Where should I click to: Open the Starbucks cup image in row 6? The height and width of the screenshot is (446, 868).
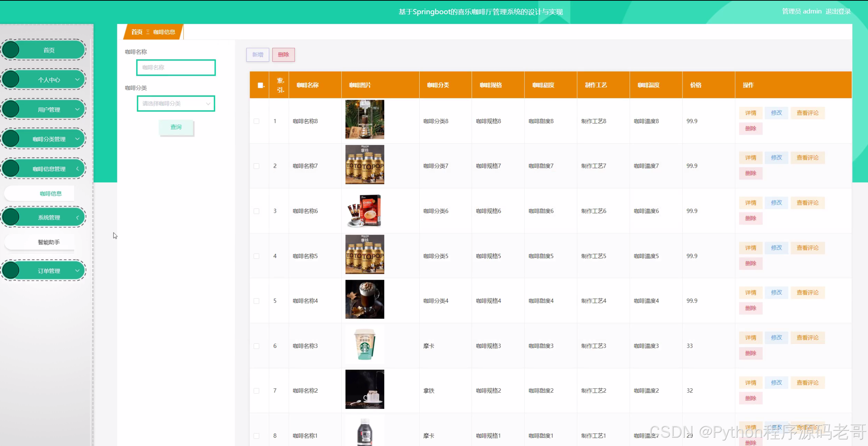pos(365,345)
